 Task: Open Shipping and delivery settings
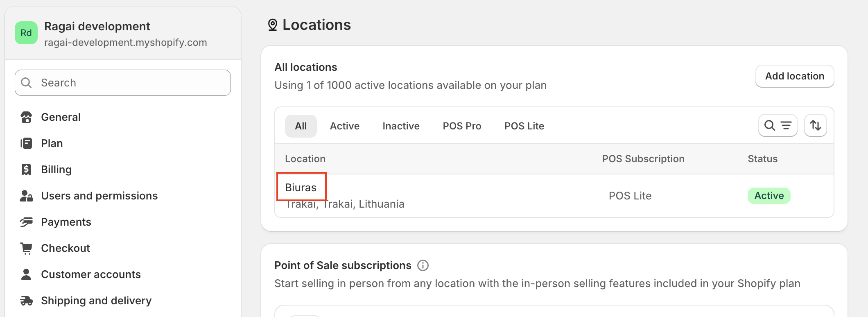[96, 301]
